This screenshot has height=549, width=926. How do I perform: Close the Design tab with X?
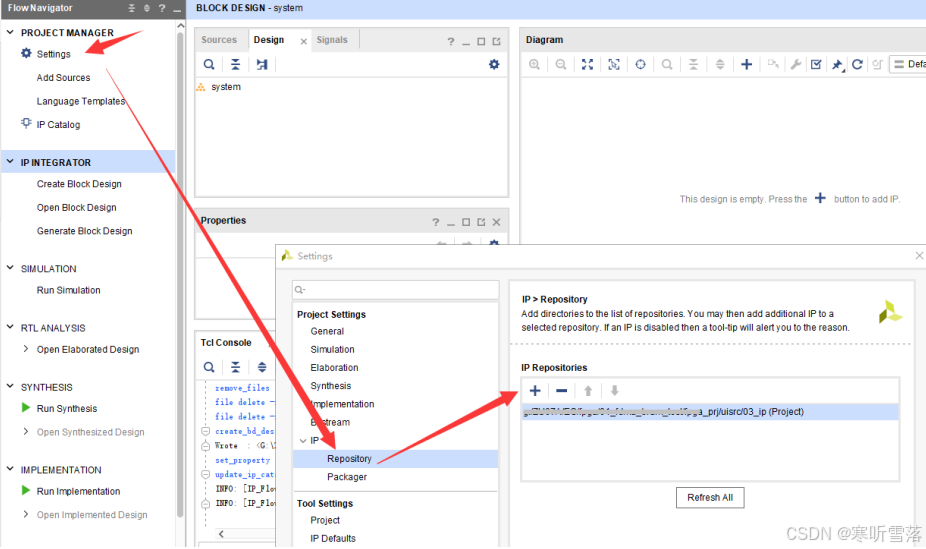tap(304, 41)
